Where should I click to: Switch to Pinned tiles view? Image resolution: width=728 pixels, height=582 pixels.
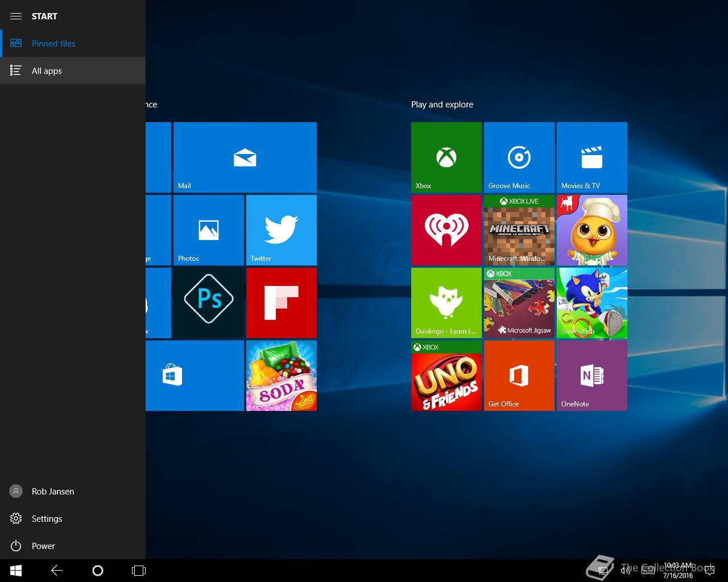tap(73, 43)
